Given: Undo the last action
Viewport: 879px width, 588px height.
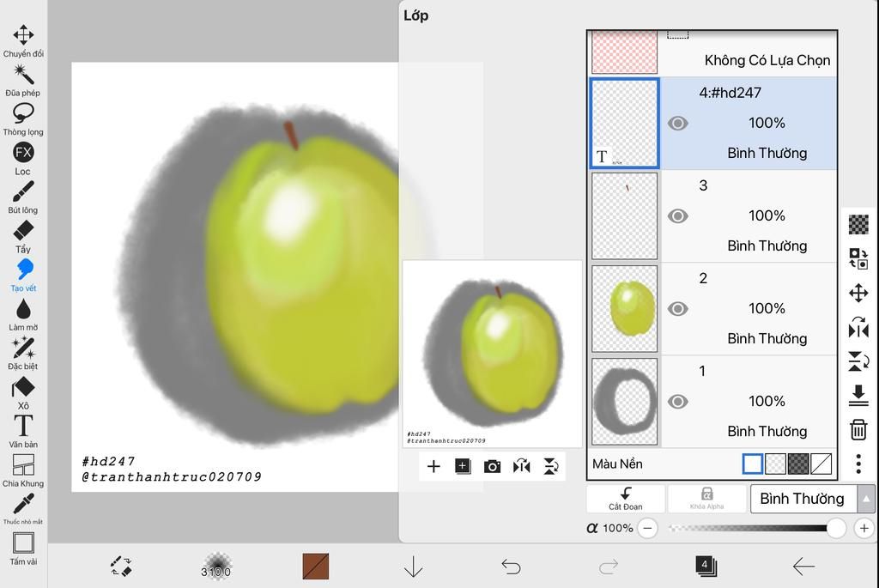Looking at the screenshot, I should 511,567.
